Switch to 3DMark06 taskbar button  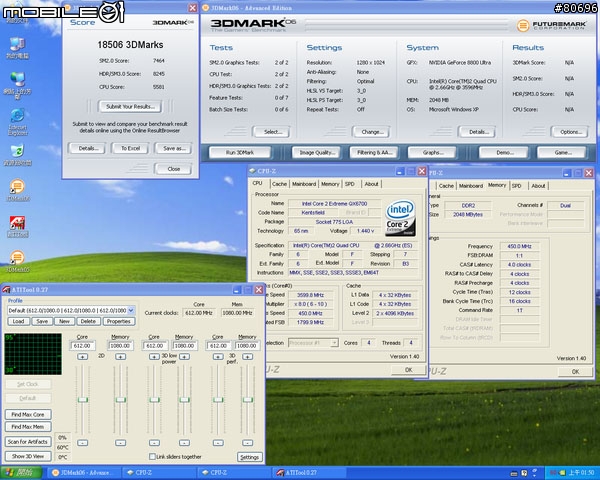click(x=83, y=473)
